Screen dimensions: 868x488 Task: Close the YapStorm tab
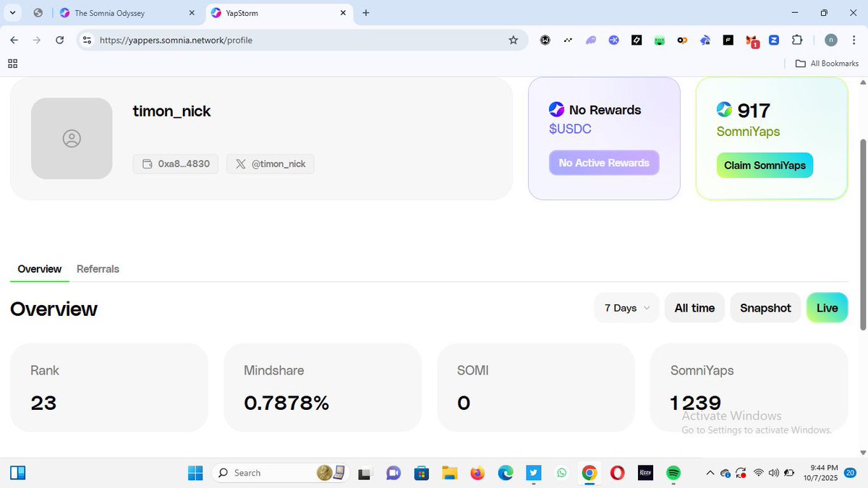pos(344,13)
